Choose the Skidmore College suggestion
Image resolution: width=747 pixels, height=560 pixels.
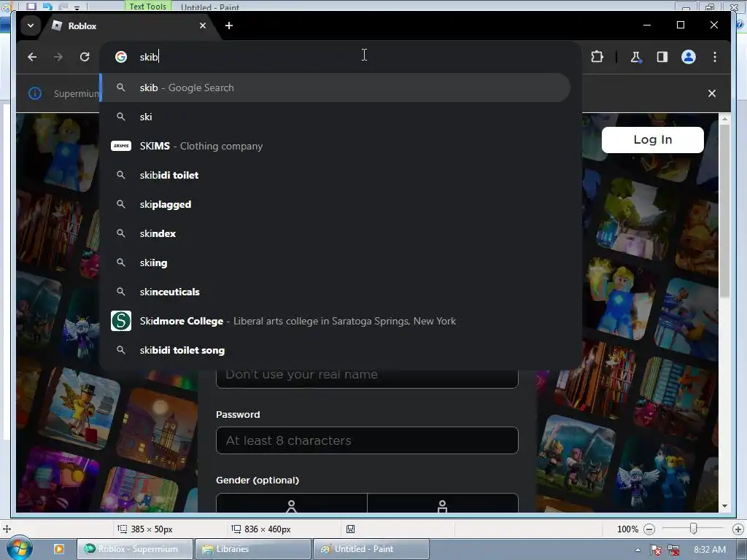tap(335, 321)
